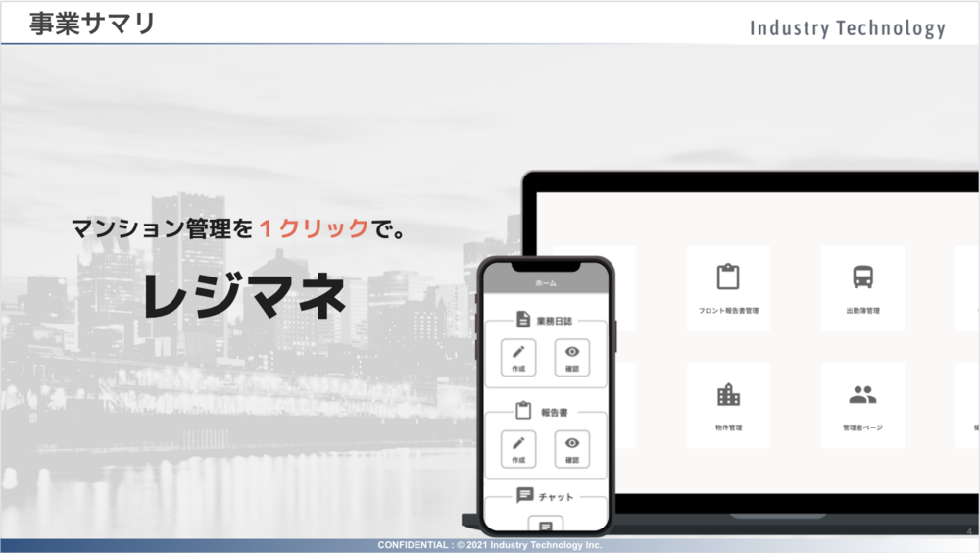980x553 pixels.
Task: Click the CONFIDENTIAL footer notice
Action: point(489,545)
